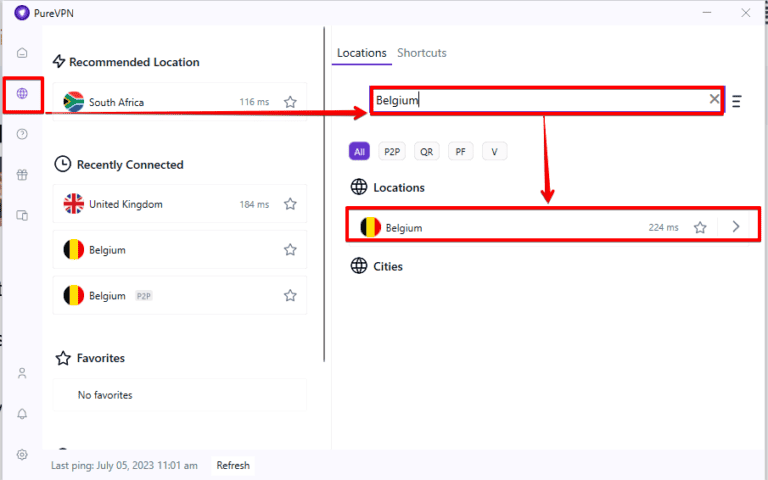Favorite South Africa with its star
The image size is (768, 480).
290,102
